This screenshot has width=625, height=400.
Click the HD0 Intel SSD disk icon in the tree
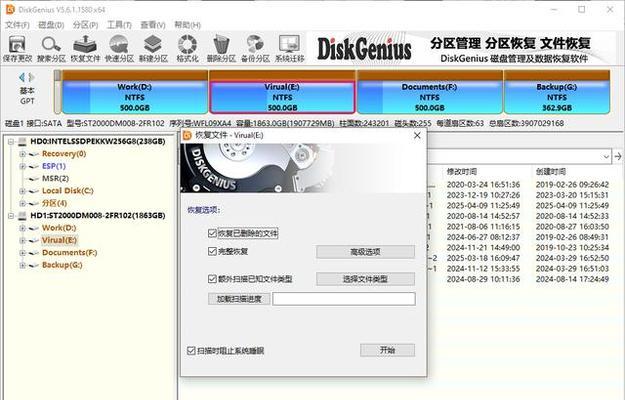point(22,141)
